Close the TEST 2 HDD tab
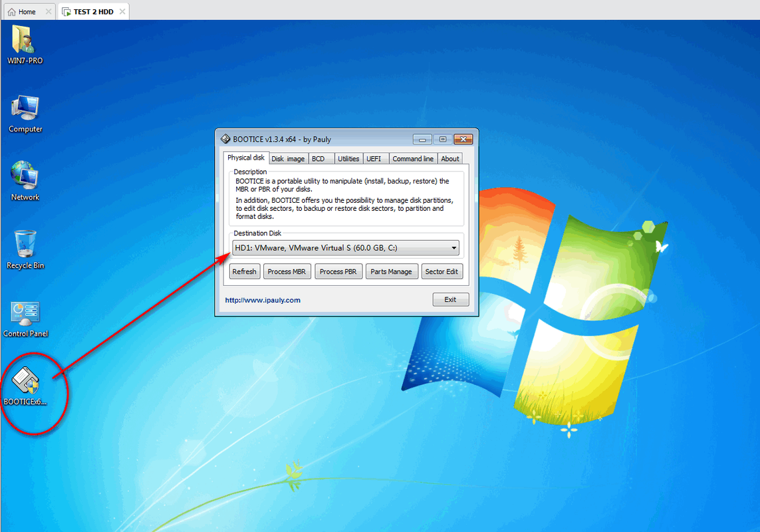This screenshot has height=532, width=760. pyautogui.click(x=122, y=12)
